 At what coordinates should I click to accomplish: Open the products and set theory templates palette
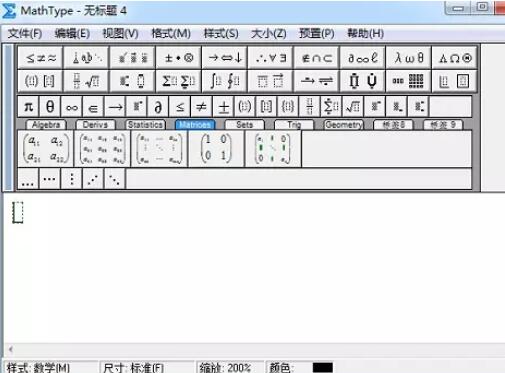point(362,81)
